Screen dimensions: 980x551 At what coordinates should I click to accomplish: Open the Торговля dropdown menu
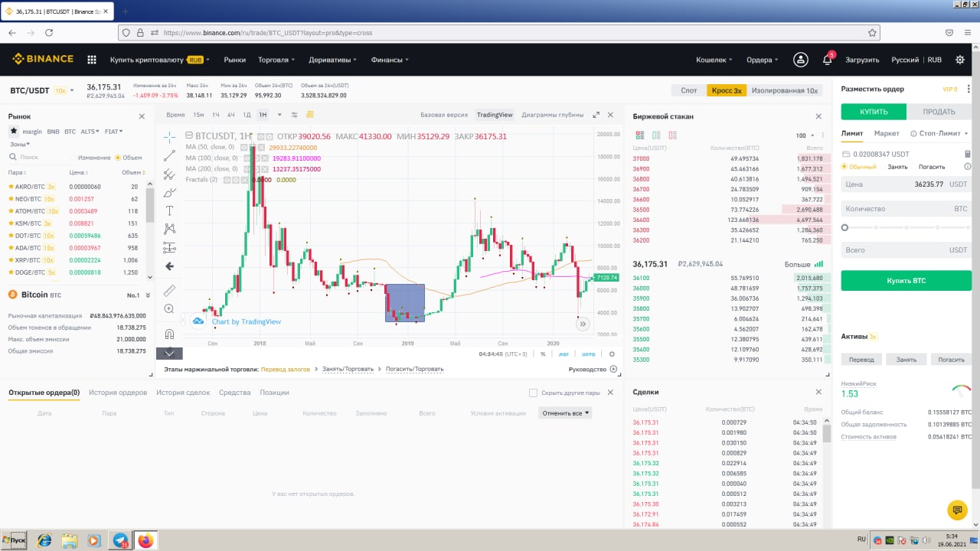coord(276,60)
